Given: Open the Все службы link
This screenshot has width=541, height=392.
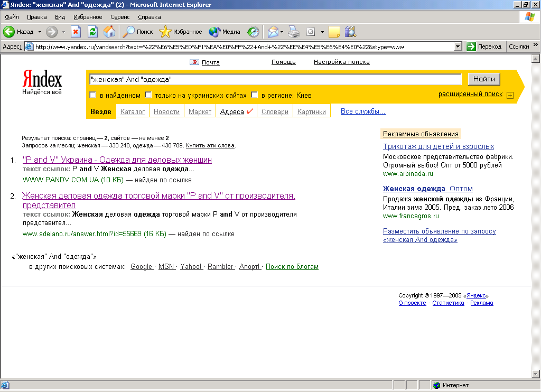Looking at the screenshot, I should coord(363,111).
